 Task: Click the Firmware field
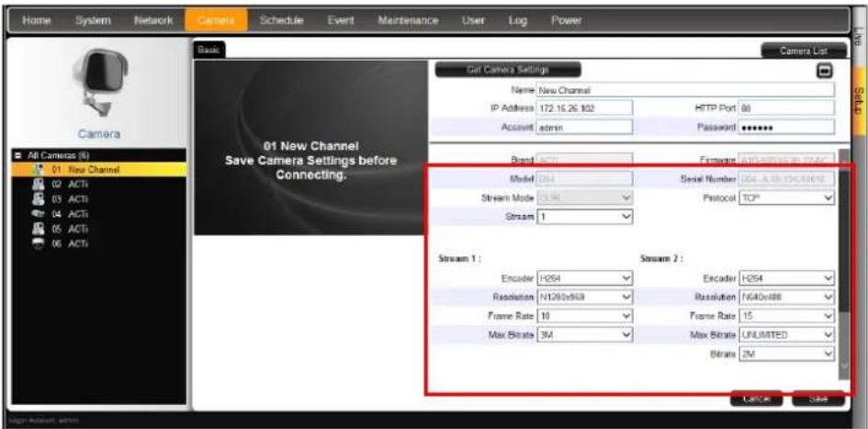click(x=786, y=160)
